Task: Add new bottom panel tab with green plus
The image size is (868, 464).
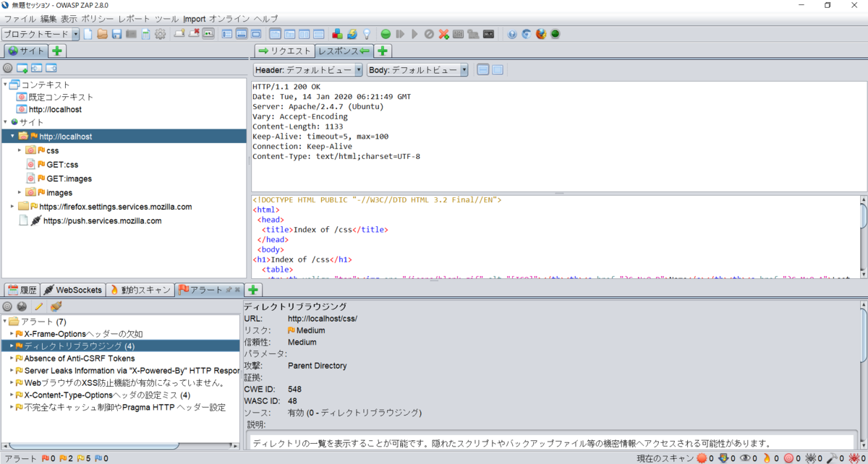Action: click(252, 290)
